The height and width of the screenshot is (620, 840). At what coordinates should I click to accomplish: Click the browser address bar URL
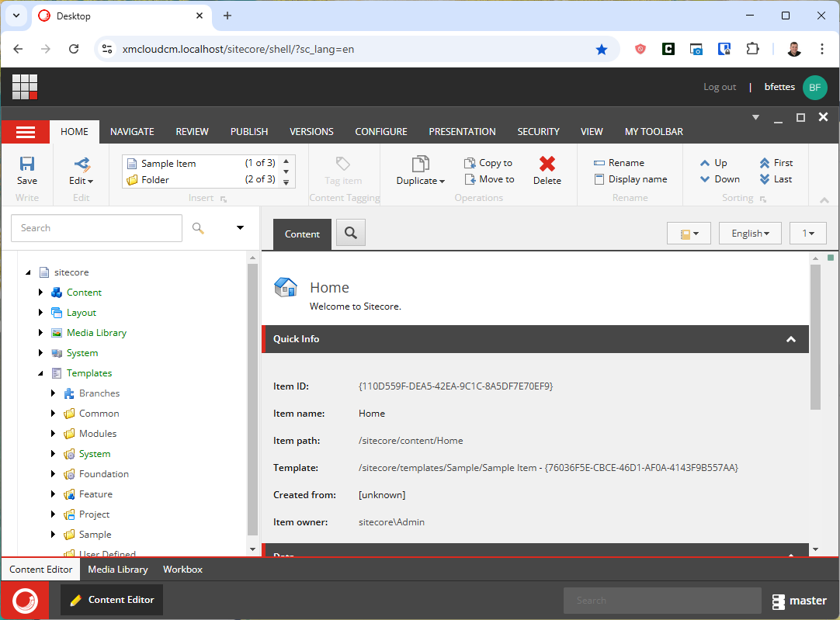[238, 49]
